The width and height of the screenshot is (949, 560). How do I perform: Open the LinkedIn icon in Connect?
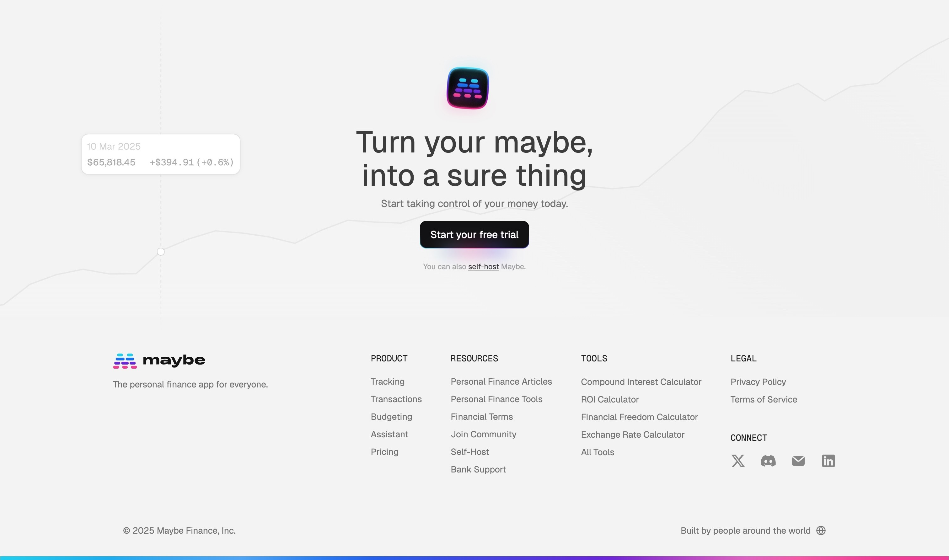pos(828,461)
